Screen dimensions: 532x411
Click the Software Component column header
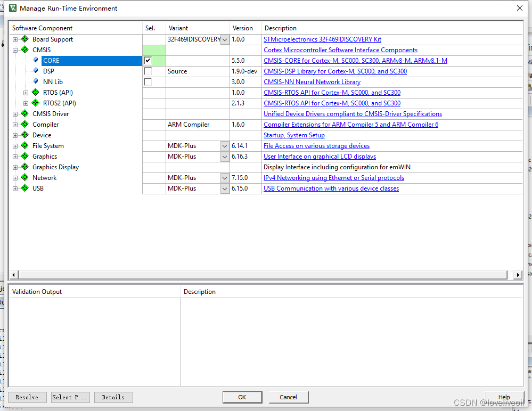pyautogui.click(x=76, y=28)
